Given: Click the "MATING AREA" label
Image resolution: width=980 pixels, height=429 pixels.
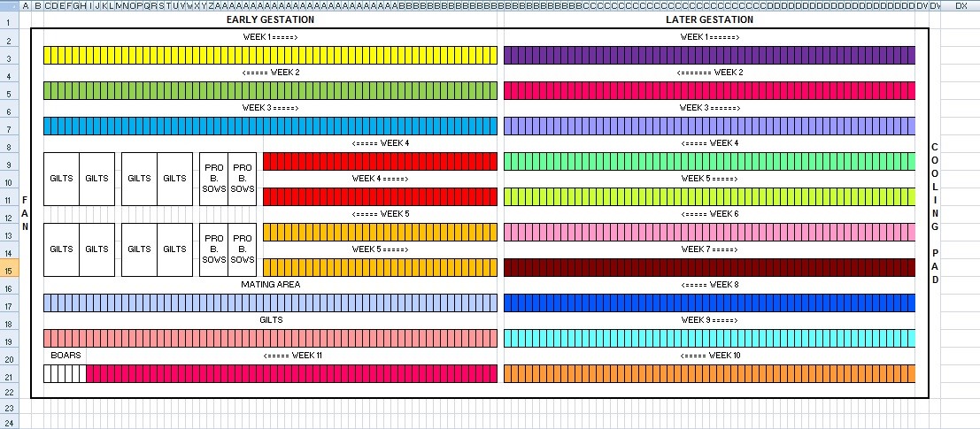Looking at the screenshot, I should tap(270, 285).
